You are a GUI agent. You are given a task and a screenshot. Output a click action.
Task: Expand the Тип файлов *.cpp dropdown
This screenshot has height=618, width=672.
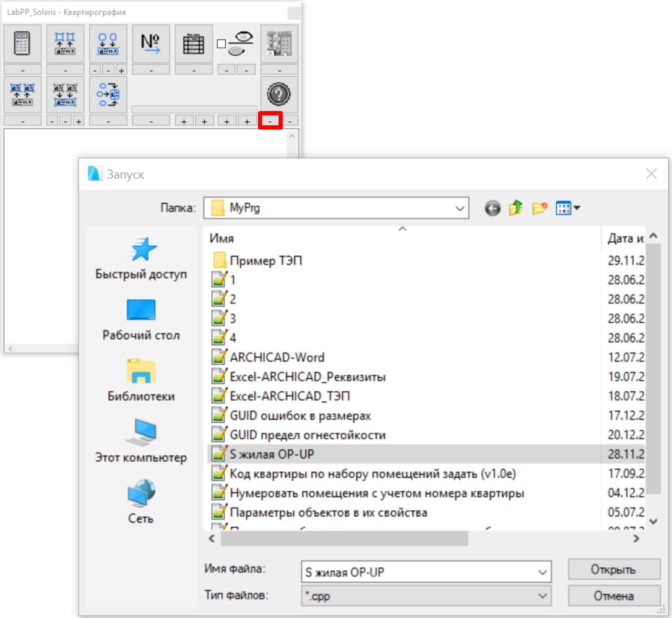pos(542,596)
